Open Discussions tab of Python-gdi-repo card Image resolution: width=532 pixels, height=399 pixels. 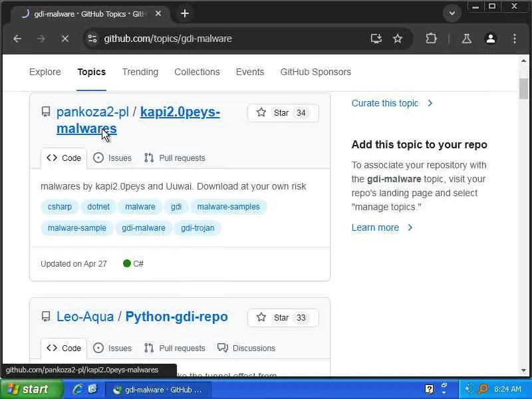(x=246, y=348)
